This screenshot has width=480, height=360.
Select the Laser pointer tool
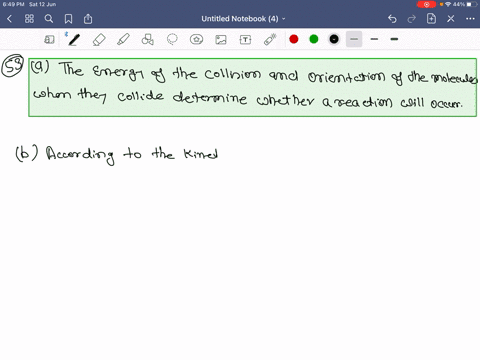click(x=270, y=39)
